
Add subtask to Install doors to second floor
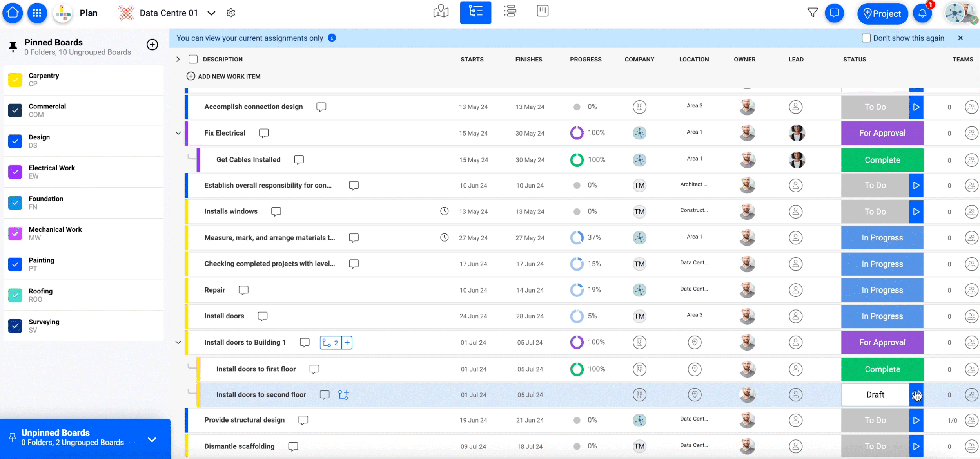coord(343,395)
